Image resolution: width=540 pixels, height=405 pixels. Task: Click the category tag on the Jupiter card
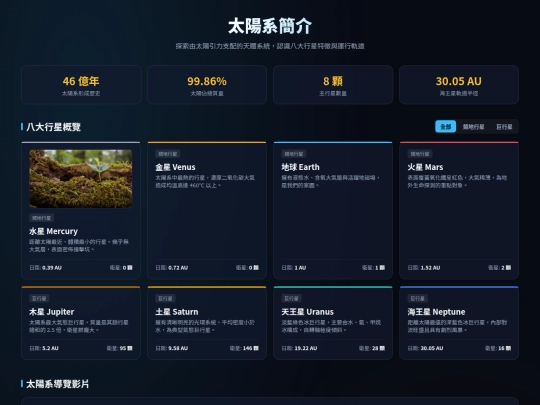point(39,298)
